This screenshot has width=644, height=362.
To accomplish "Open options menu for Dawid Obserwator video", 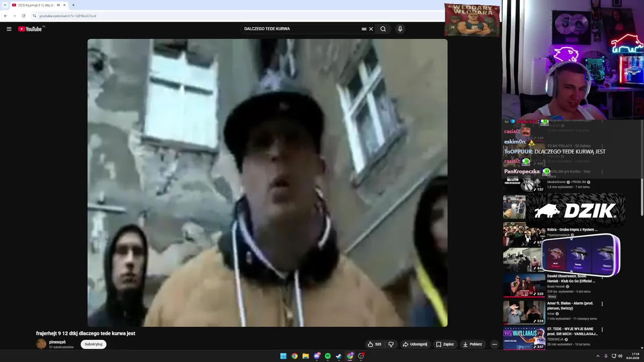I will 602,279.
